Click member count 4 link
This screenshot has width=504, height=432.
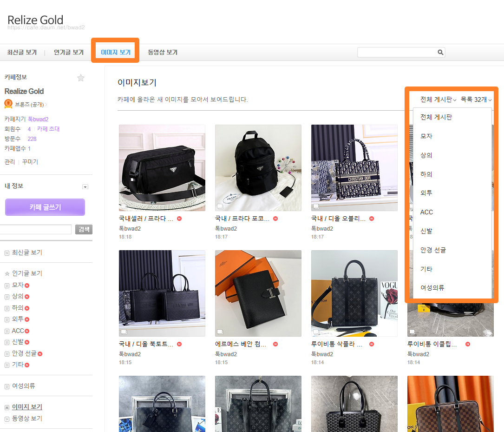29,129
